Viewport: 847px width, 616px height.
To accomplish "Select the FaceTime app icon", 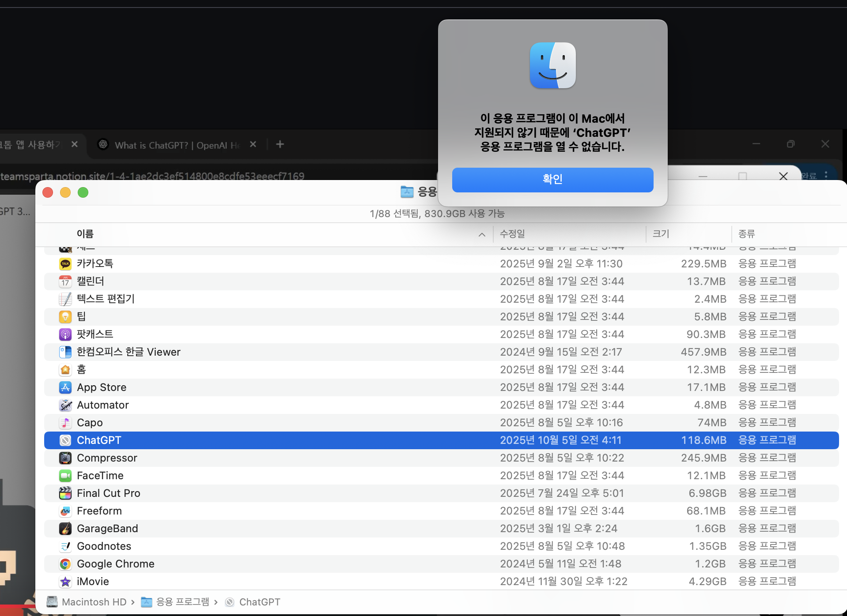I will [65, 476].
